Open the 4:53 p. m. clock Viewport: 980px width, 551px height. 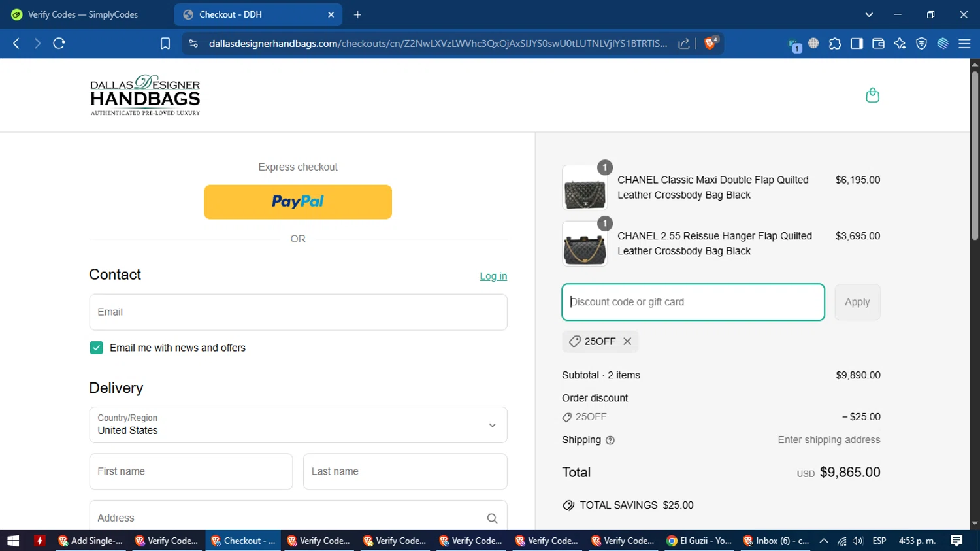(x=917, y=541)
